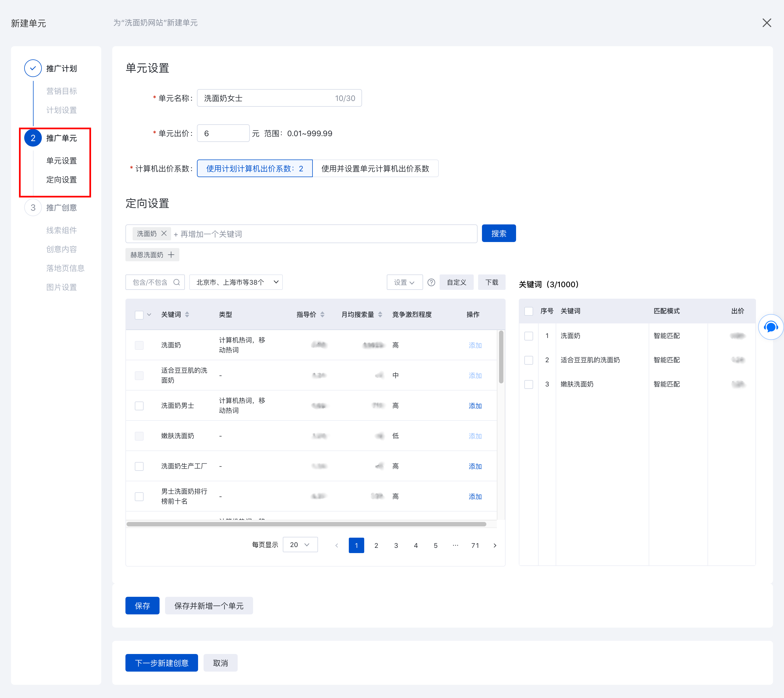Check the 洗面奶生产工厂 row checkbox

pos(139,466)
